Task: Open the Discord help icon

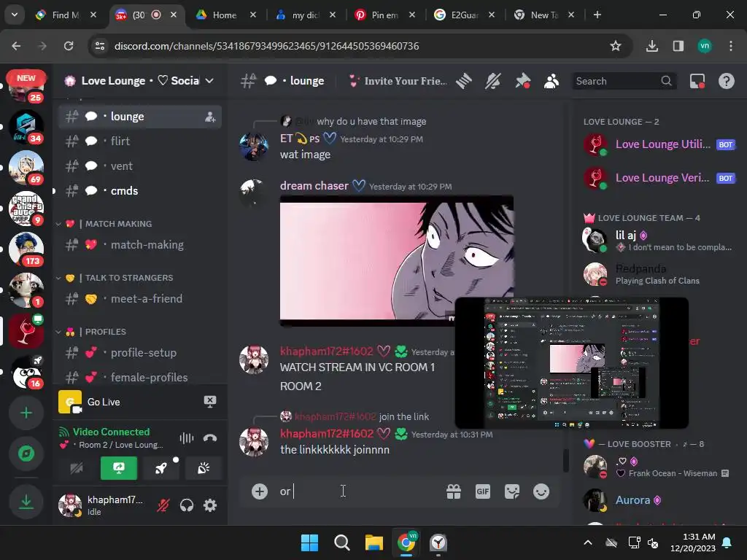Action: click(x=727, y=81)
